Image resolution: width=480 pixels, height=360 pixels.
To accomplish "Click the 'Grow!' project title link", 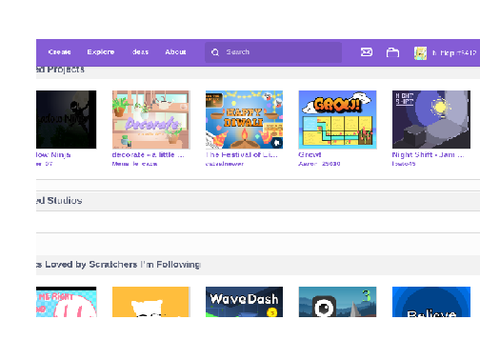I will pos(310,155).
